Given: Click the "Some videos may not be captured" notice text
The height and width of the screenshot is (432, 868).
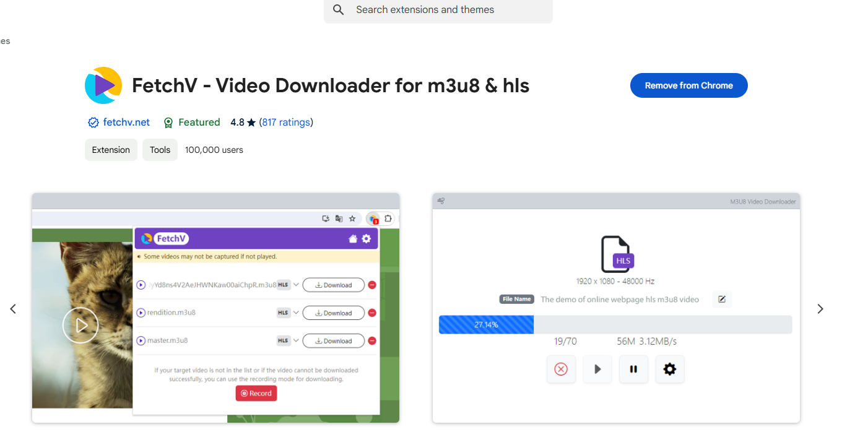Looking at the screenshot, I should pos(210,256).
